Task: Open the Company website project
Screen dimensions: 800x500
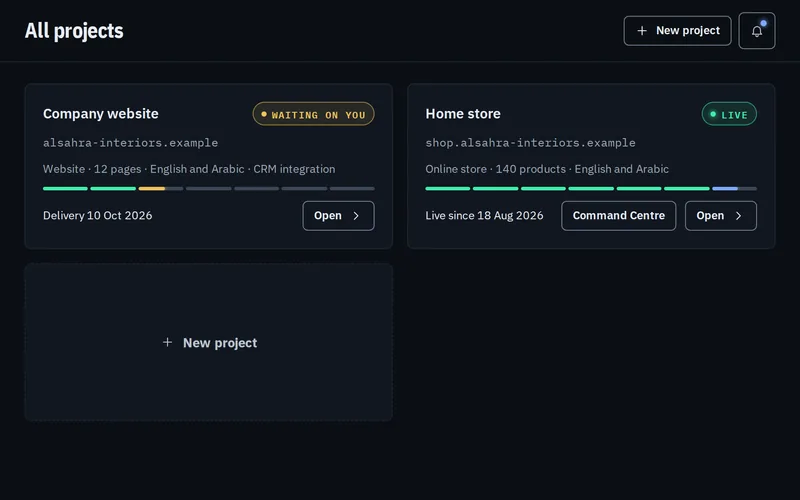Action: [x=338, y=215]
